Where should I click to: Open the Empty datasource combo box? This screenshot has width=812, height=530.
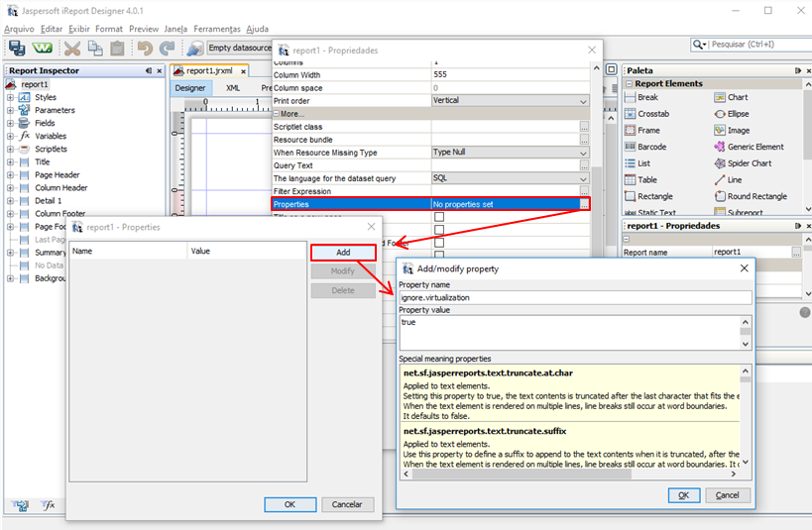(x=239, y=49)
